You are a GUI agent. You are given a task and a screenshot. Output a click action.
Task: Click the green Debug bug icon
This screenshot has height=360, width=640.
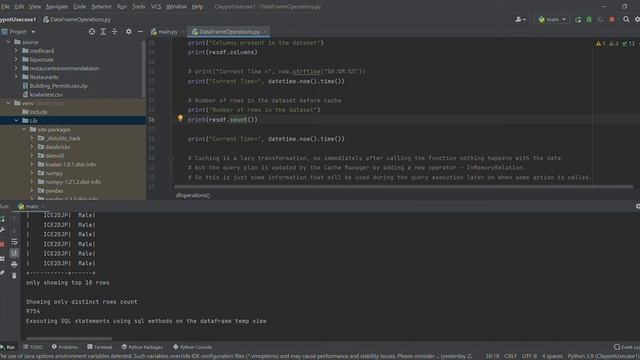[589, 20]
